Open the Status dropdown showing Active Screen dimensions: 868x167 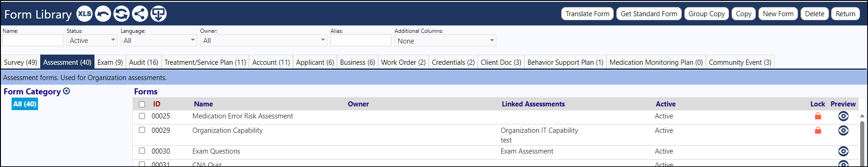pyautogui.click(x=92, y=40)
